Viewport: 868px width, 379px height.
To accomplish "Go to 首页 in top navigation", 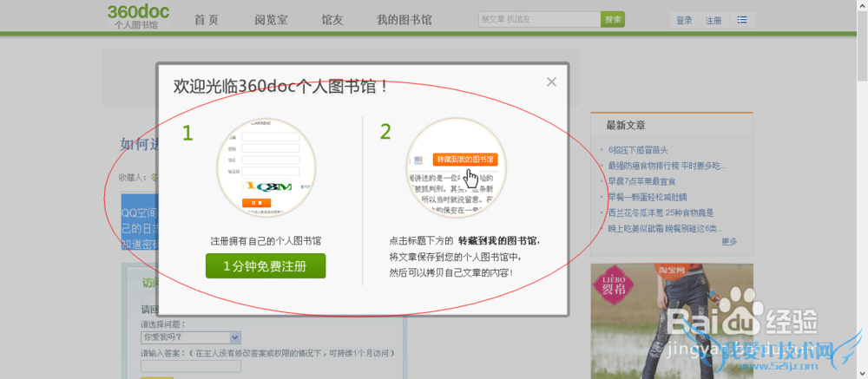I will pos(207,20).
